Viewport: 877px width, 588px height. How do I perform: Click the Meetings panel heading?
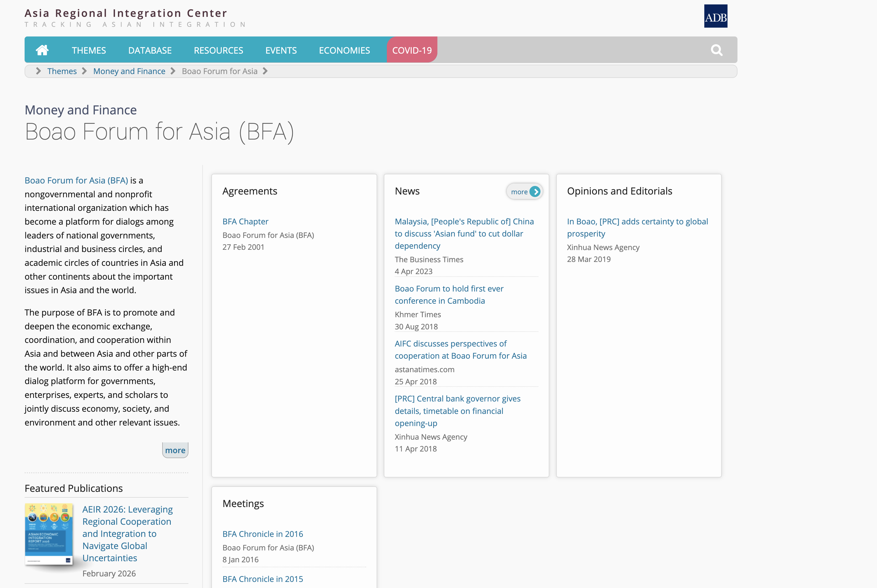tap(243, 504)
